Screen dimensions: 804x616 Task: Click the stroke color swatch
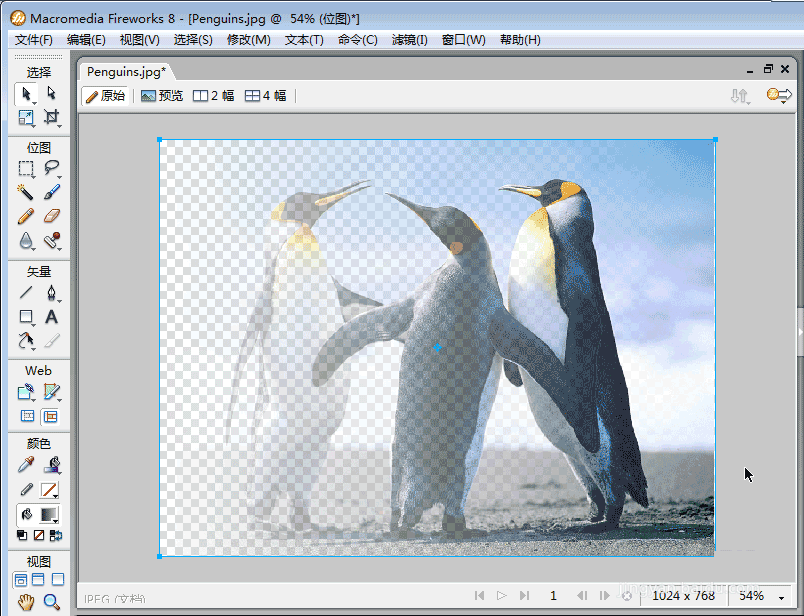click(x=49, y=490)
